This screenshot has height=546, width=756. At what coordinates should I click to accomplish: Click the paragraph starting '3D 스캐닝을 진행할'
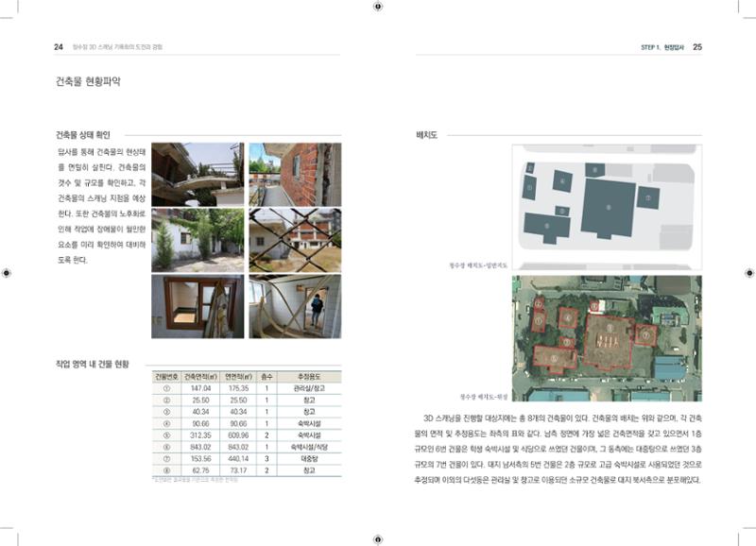[558, 449]
